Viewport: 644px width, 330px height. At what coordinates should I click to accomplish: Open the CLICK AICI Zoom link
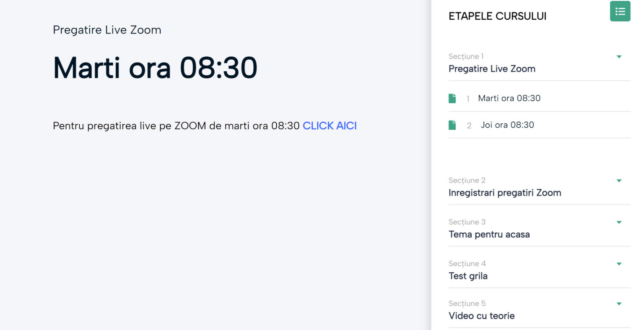click(330, 126)
